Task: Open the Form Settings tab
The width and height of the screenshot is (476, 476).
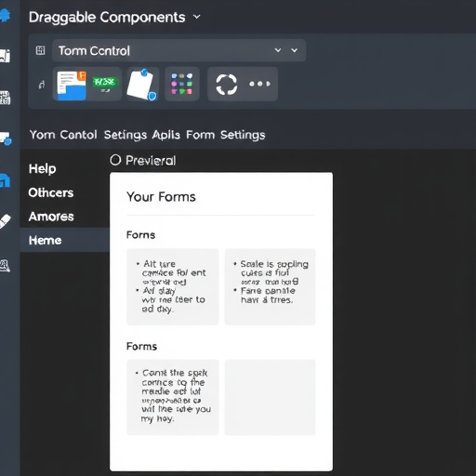Action: (x=226, y=135)
